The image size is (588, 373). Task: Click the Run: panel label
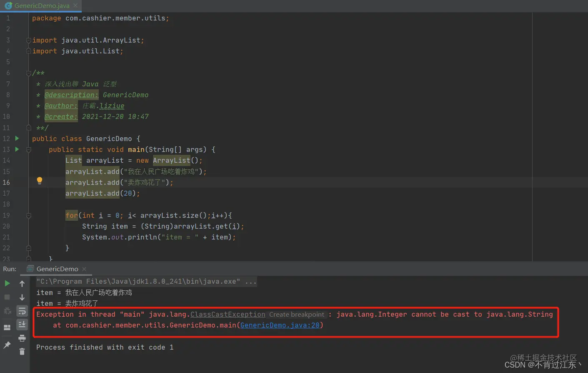tap(10, 269)
